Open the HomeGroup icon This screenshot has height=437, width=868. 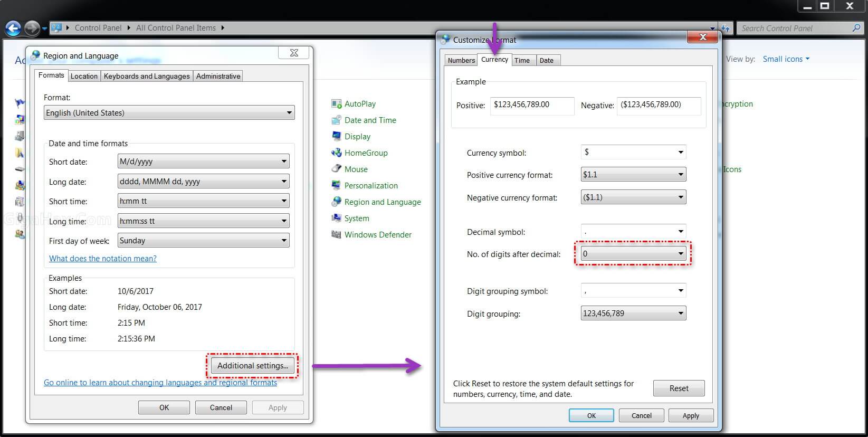[x=336, y=153]
